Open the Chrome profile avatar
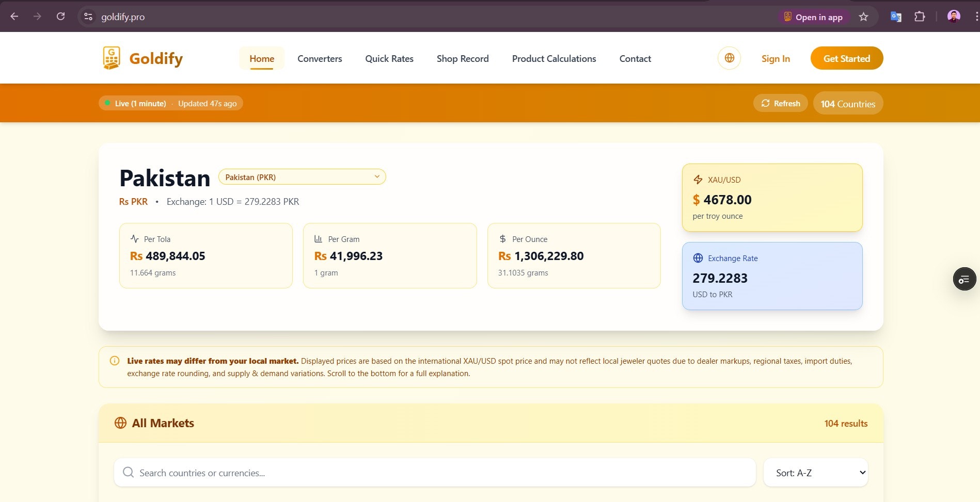 pos(954,17)
